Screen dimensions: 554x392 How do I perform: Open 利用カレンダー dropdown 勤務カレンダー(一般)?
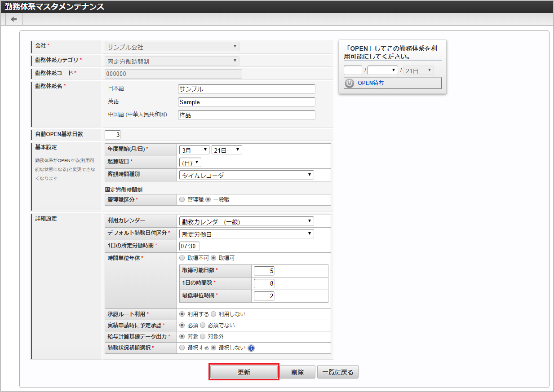[246, 221]
